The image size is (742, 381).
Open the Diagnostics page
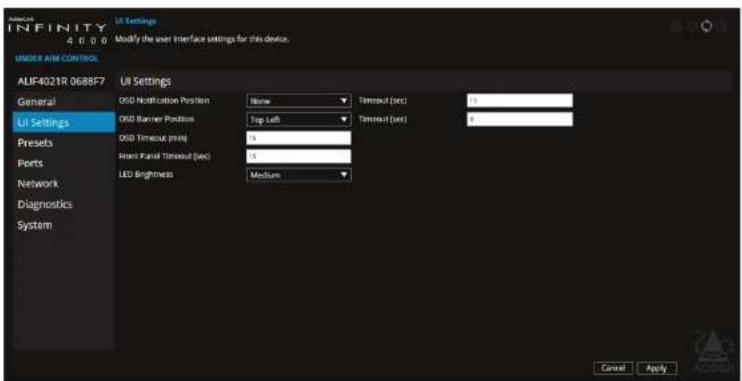coord(64,204)
